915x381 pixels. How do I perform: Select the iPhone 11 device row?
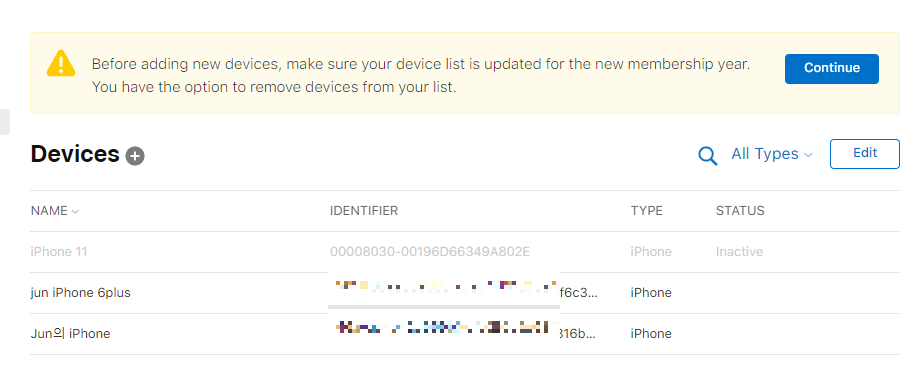pyautogui.click(x=465, y=252)
